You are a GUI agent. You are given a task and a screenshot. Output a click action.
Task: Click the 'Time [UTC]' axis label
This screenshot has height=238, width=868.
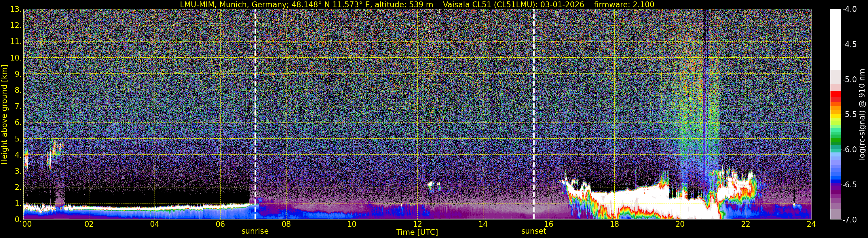tap(417, 232)
